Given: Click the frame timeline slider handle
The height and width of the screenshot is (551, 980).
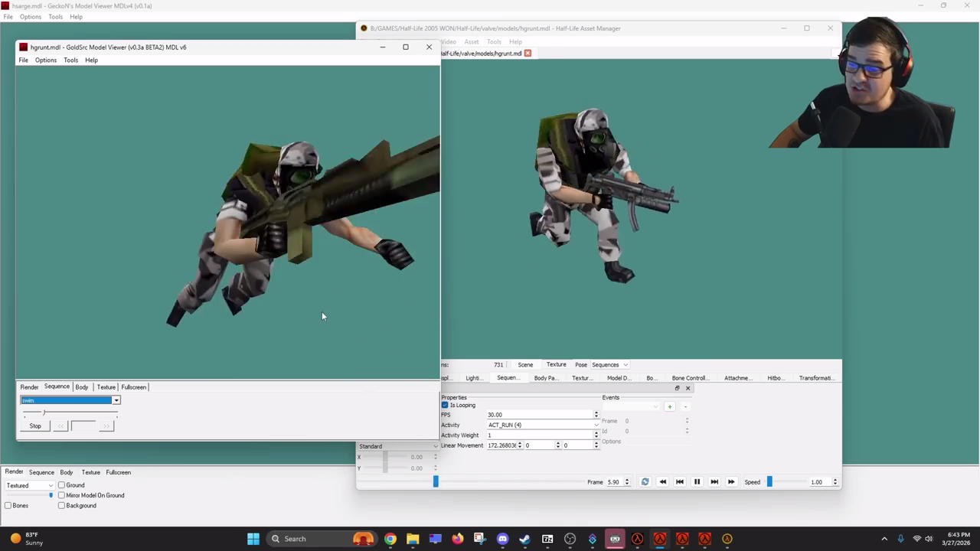Looking at the screenshot, I should pyautogui.click(x=436, y=481).
